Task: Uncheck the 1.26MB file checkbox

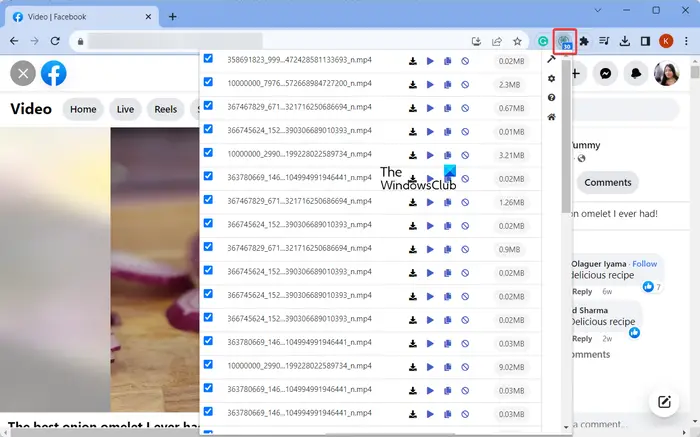Action: click(x=208, y=200)
